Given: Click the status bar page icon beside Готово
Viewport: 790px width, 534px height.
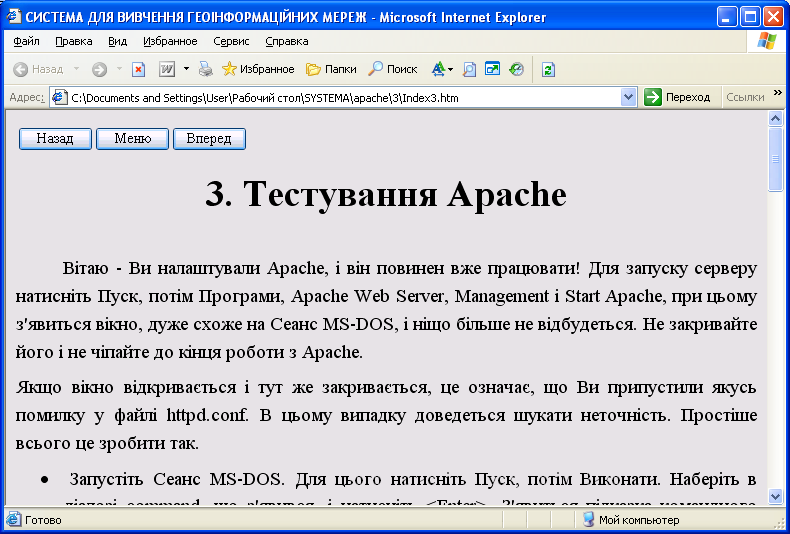Looking at the screenshot, I should pos(14,519).
